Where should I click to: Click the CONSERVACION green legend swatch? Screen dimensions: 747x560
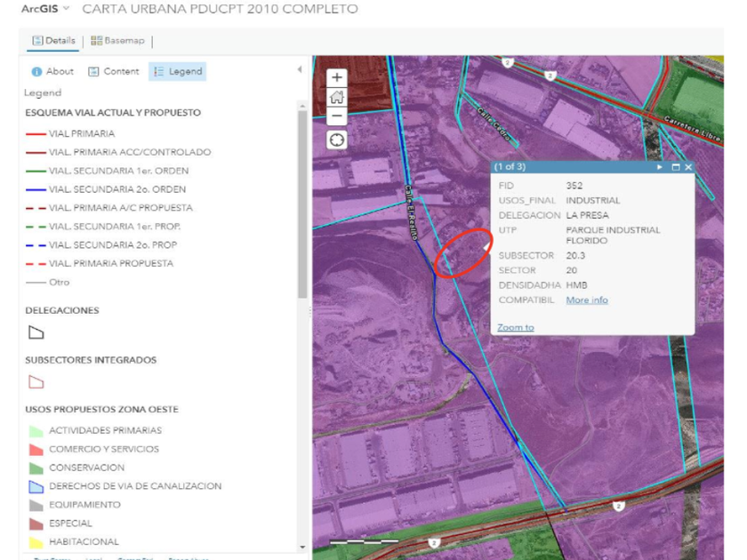[36, 468]
